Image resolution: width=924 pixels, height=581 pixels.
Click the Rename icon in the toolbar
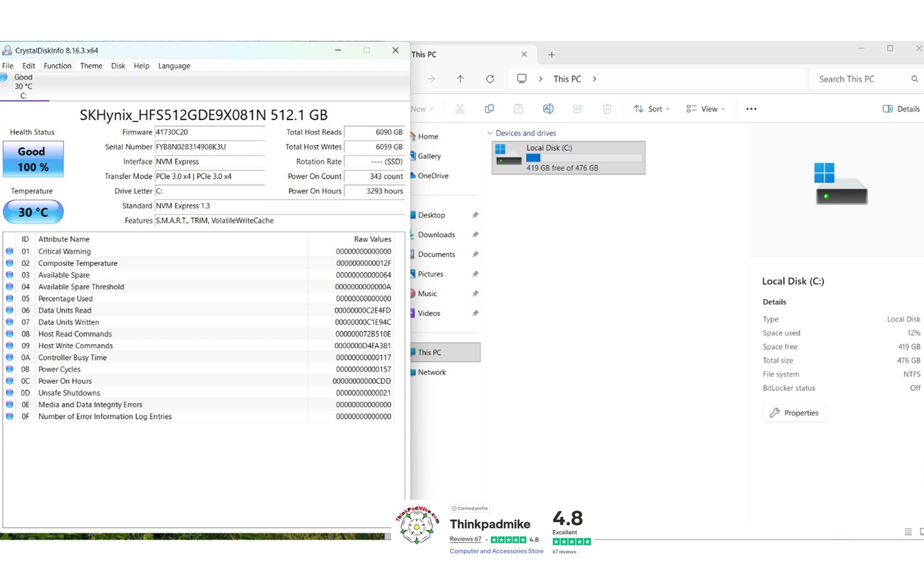(x=548, y=109)
